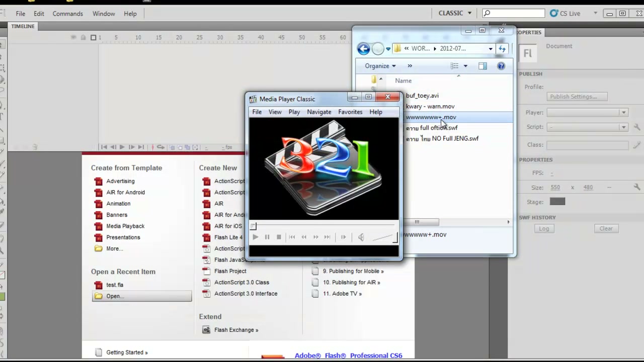644x362 pixels.
Task: Open the CLASSIC workspace dropdown
Action: (455, 13)
